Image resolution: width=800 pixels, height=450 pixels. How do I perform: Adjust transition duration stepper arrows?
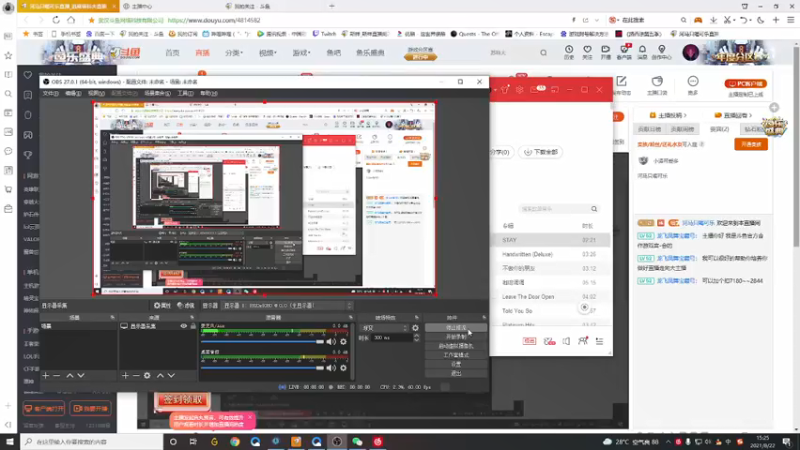pos(416,338)
